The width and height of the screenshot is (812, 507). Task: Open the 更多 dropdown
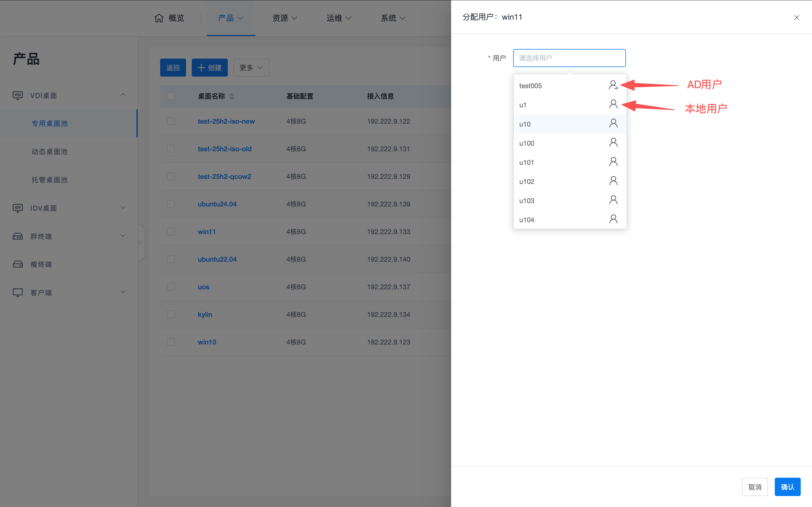point(251,68)
